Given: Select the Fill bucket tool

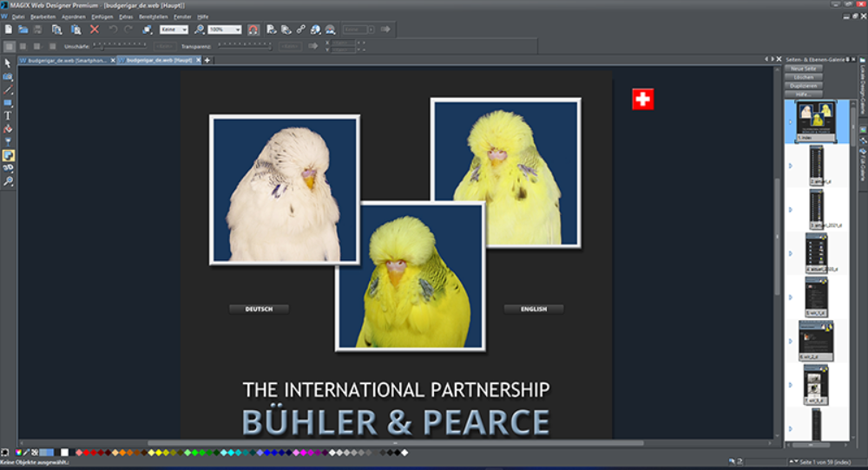Looking at the screenshot, I should [x=8, y=129].
